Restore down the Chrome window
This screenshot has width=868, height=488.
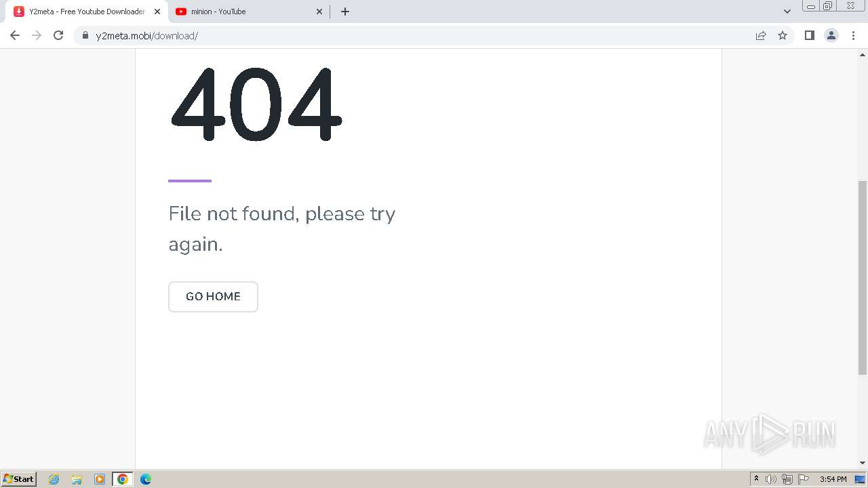pos(828,5)
